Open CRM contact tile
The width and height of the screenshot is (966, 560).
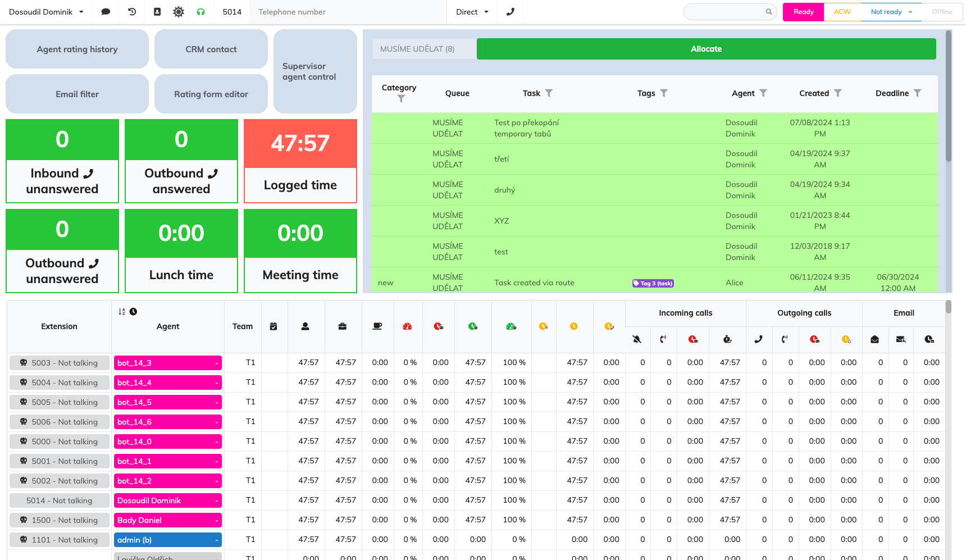click(211, 49)
